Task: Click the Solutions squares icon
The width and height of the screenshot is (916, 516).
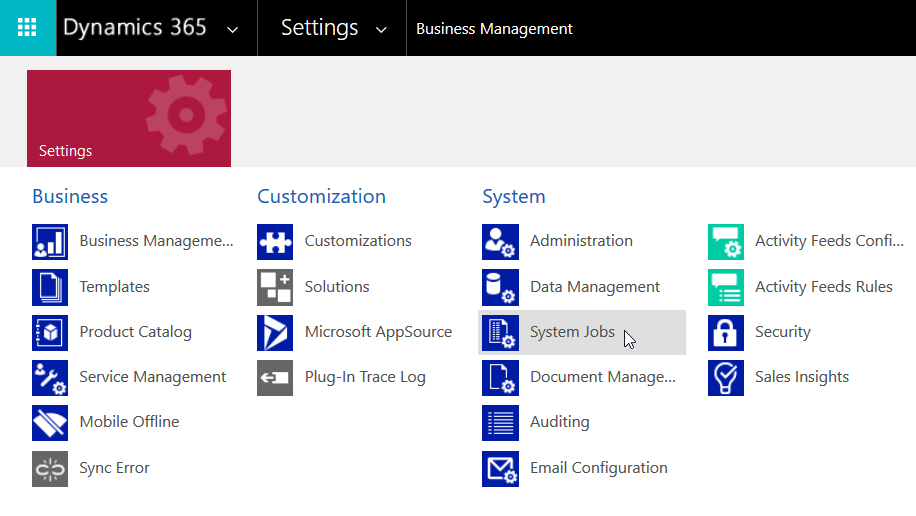Action: [x=275, y=287]
